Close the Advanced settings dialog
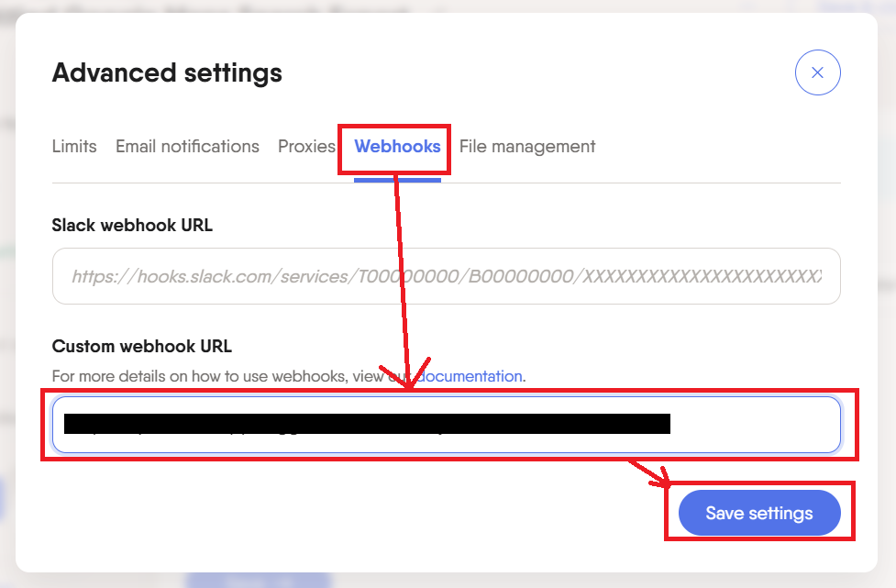 pyautogui.click(x=817, y=73)
